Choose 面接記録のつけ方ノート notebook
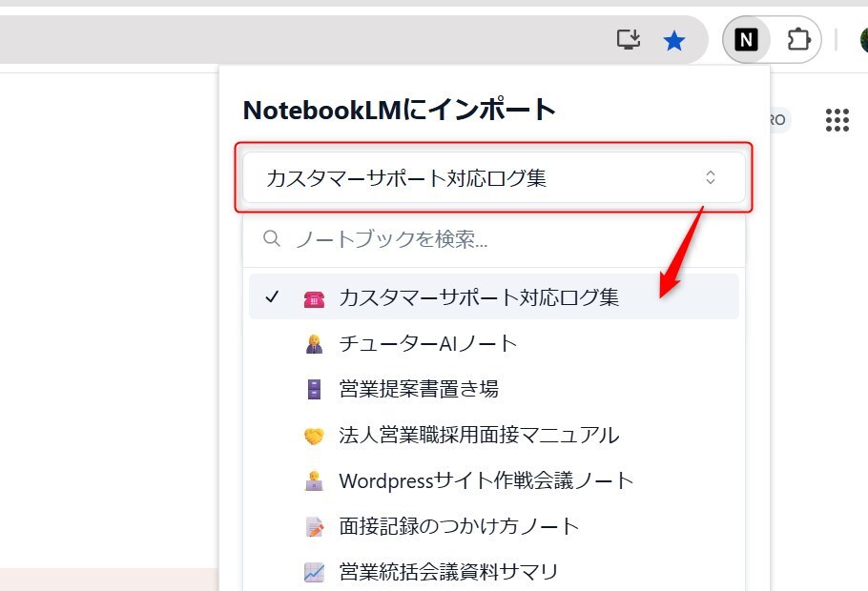Image resolution: width=868 pixels, height=591 pixels. coord(494,526)
